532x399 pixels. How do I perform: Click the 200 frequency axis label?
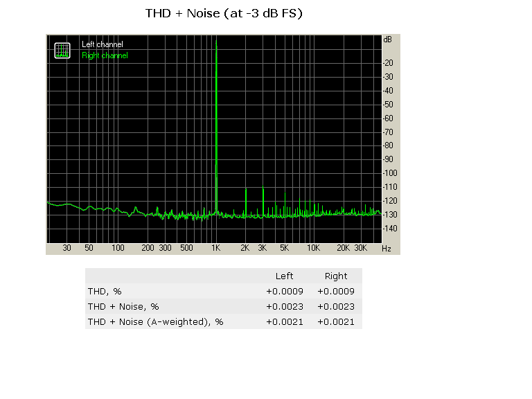[x=148, y=248]
